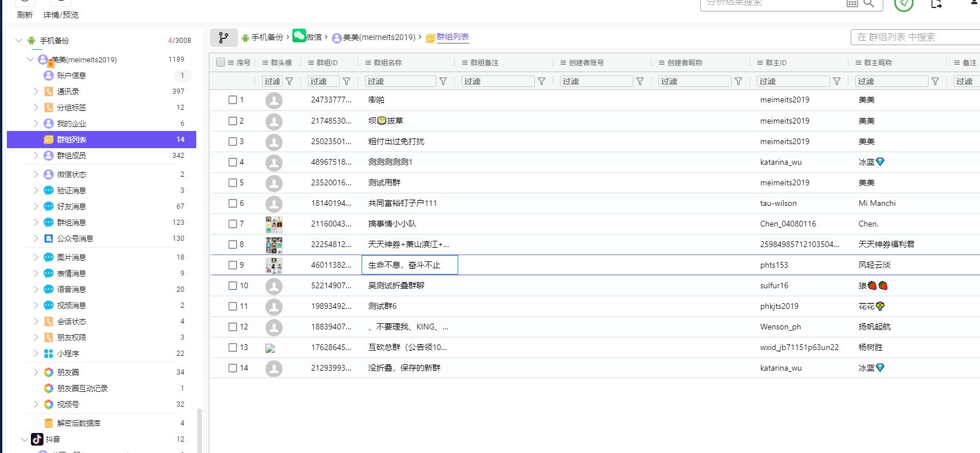980x453 pixels.
Task: Collapse the 手机备份 tree node
Action: click(19, 41)
